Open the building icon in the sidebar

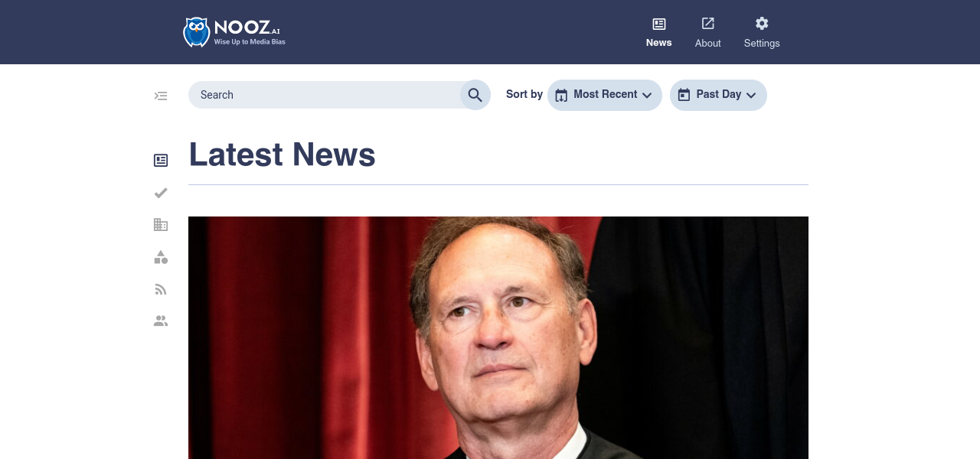(161, 225)
